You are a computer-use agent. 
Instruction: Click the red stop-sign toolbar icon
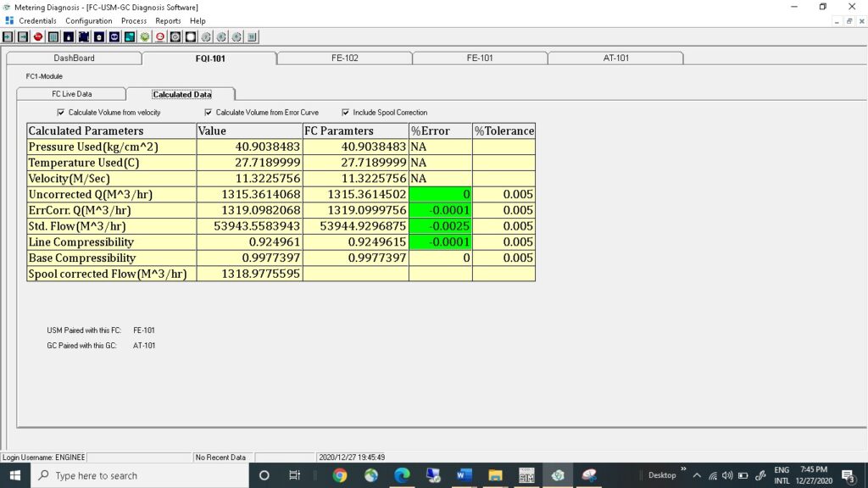(38, 36)
